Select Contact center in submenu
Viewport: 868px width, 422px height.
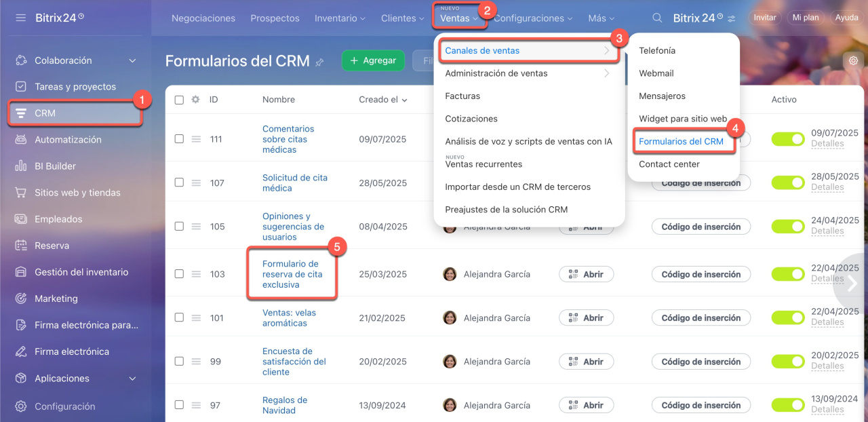coord(669,164)
